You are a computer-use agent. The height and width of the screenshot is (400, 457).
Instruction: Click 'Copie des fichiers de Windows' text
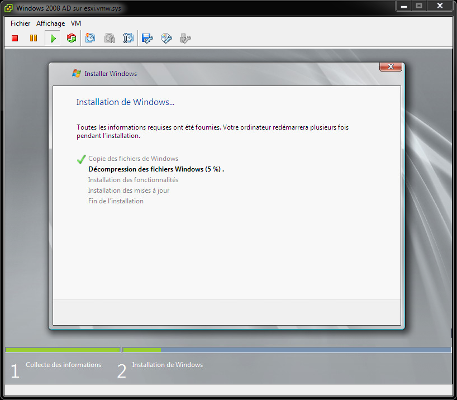point(133,159)
